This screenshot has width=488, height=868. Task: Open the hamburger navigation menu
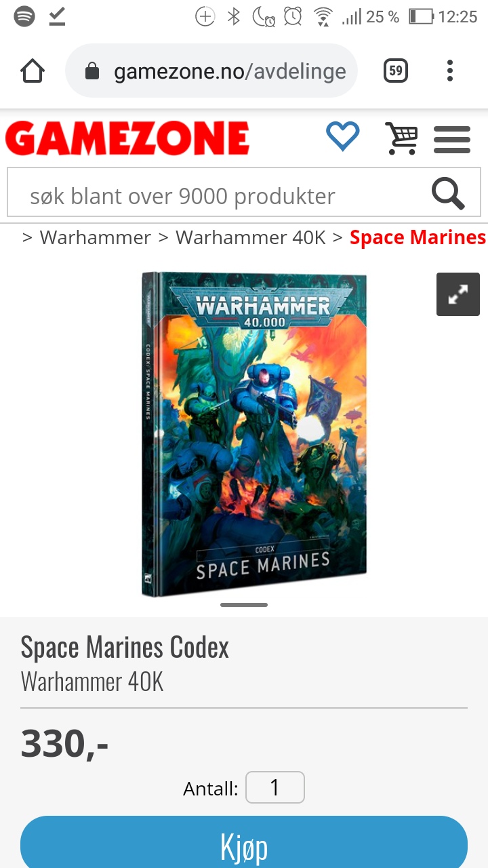tap(452, 139)
